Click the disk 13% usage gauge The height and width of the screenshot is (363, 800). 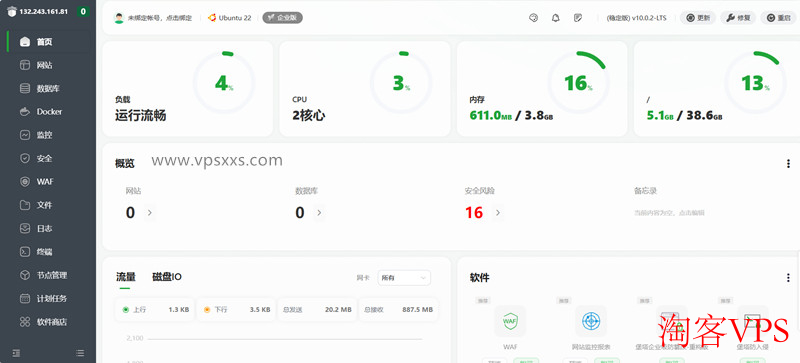(755, 83)
